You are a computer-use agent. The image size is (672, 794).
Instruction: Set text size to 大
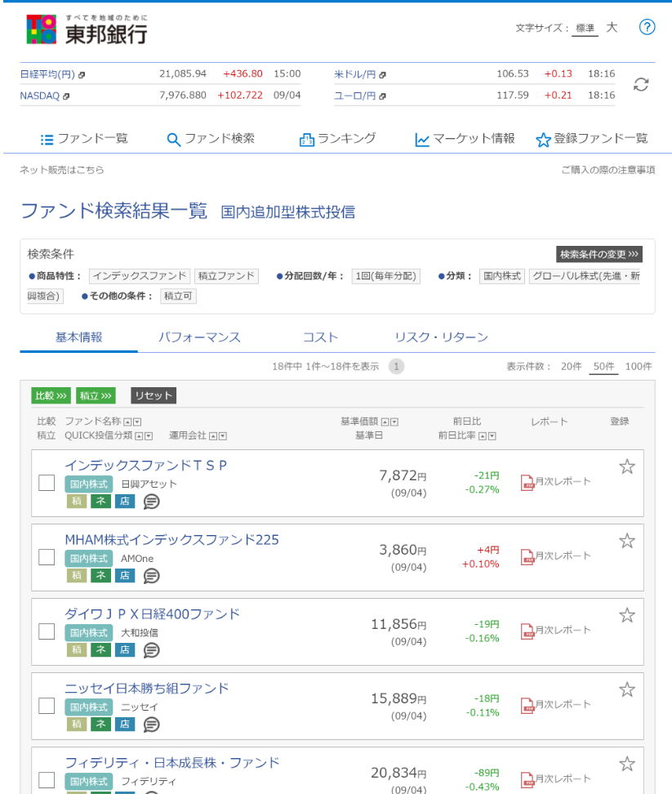point(612,27)
